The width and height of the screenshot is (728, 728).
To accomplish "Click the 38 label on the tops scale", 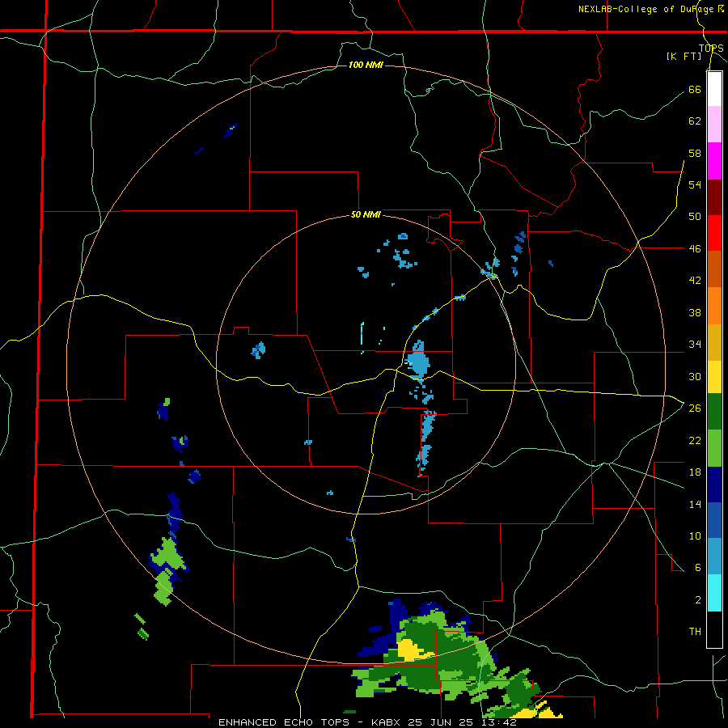I will [x=695, y=312].
